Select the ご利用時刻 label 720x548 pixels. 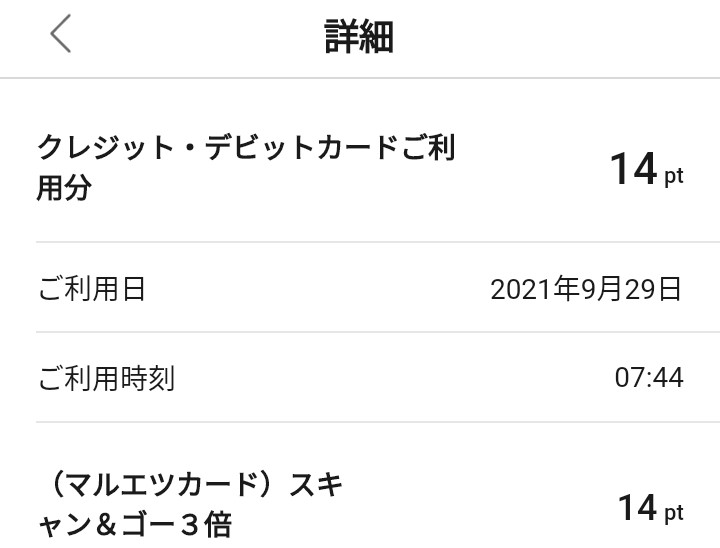pyautogui.click(x=106, y=378)
